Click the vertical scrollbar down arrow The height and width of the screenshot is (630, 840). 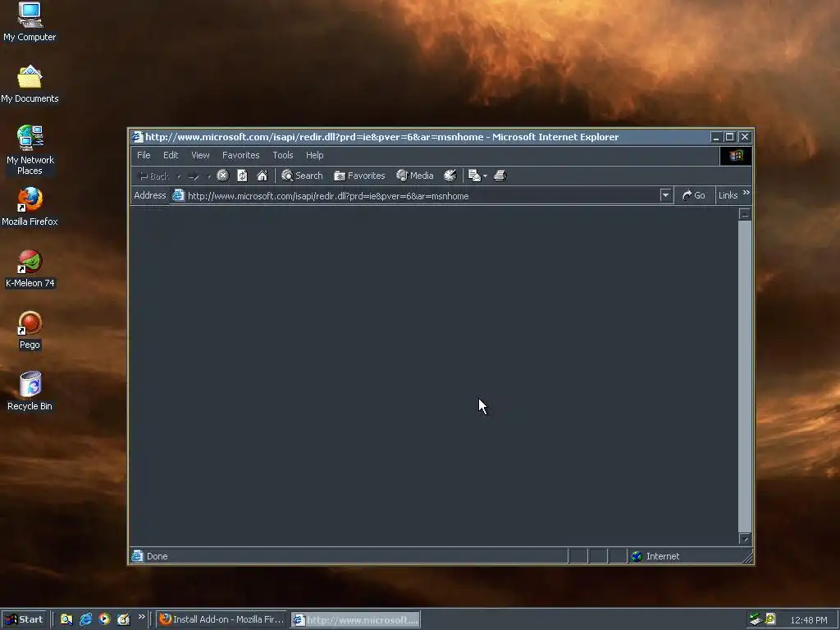coord(745,538)
